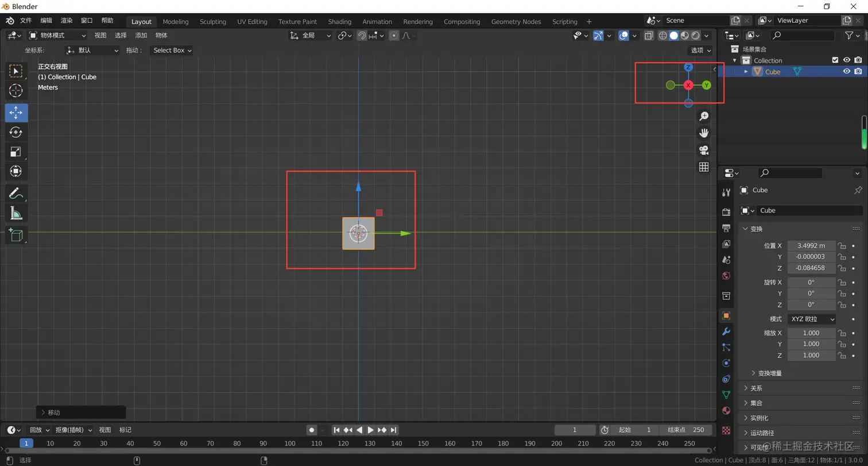Lock the Location X property
868x466 pixels.
pyautogui.click(x=842, y=245)
